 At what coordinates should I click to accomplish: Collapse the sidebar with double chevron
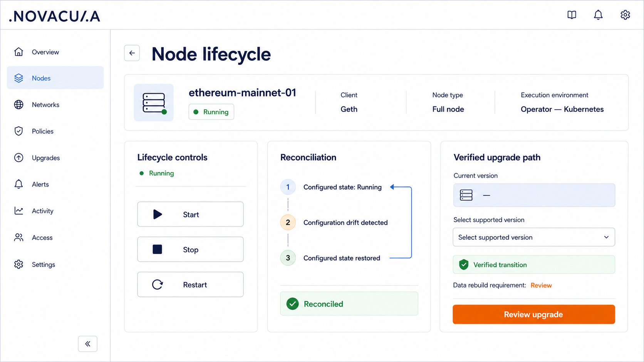(x=88, y=344)
